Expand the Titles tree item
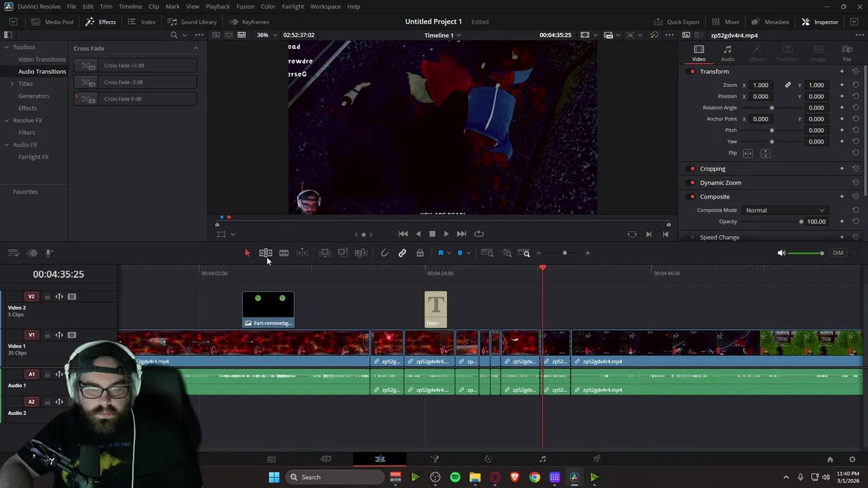The image size is (868, 488). [12, 84]
